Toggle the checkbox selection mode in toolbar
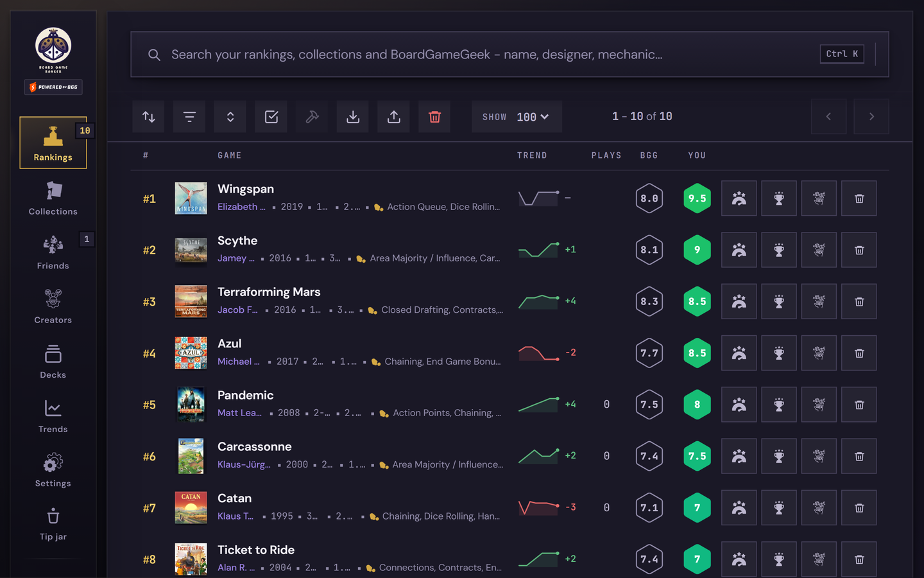The image size is (924, 578). click(x=271, y=117)
